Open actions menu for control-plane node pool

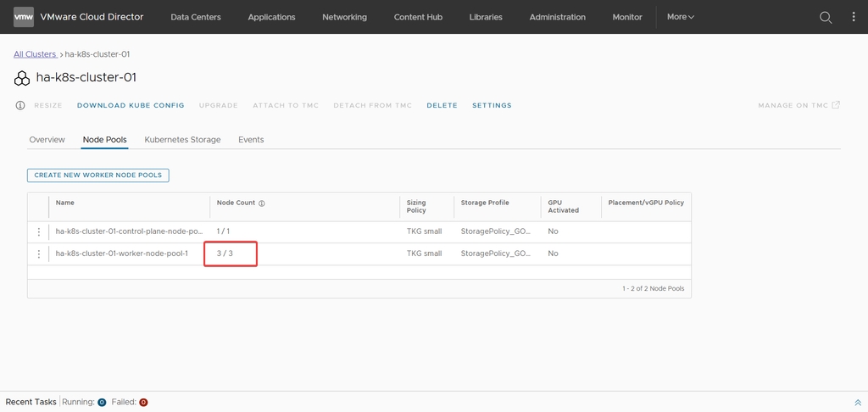38,231
